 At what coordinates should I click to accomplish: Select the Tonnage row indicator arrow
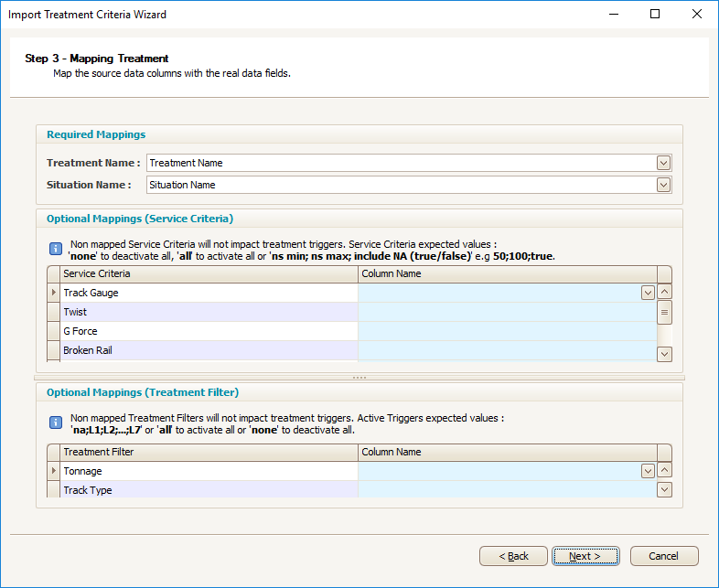[x=54, y=471]
